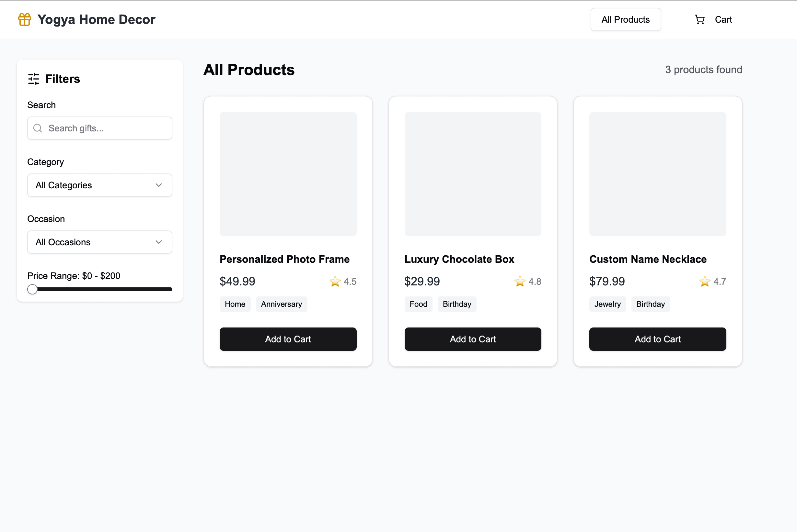797x532 pixels.
Task: Select the Home tag on Personalized Photo Frame
Action: pos(235,304)
